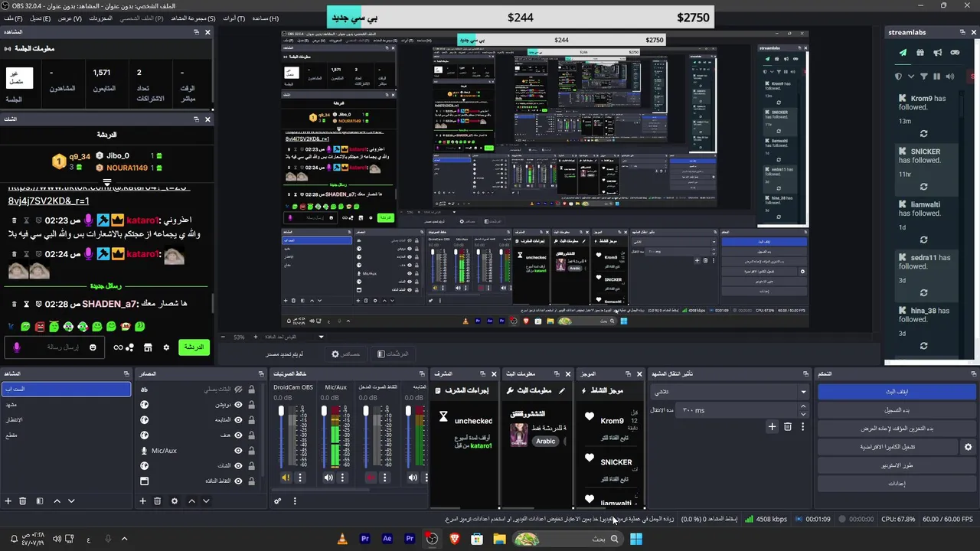Open Help (H) menu
Screen dimensions: 980x551
(x=266, y=18)
